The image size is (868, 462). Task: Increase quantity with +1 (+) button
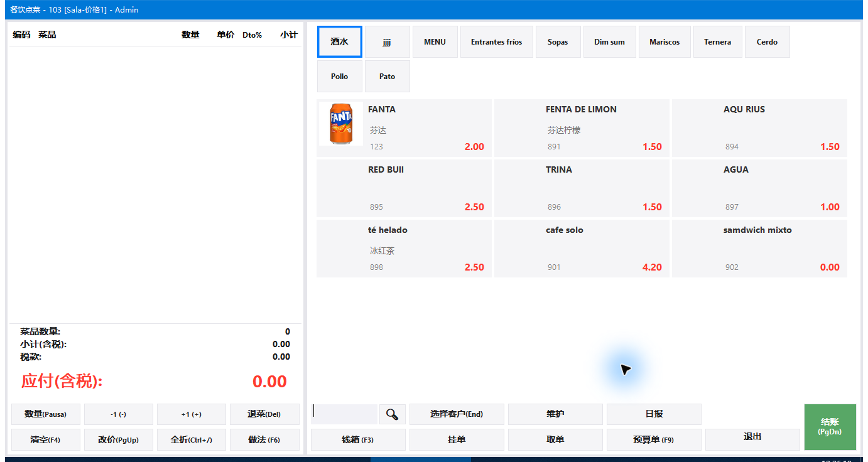click(192, 414)
